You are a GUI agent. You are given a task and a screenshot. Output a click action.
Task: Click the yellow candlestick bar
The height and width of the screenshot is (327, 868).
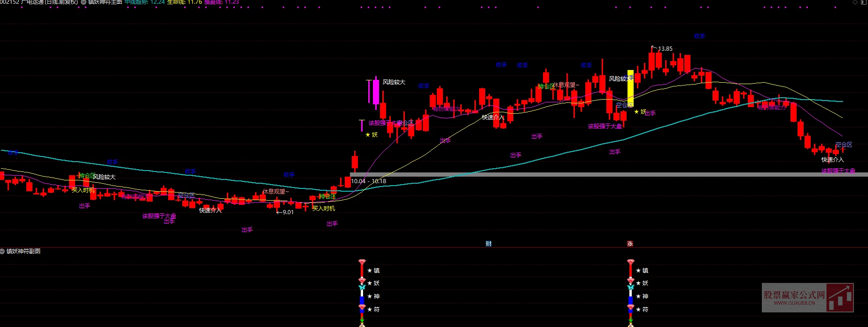[630, 88]
